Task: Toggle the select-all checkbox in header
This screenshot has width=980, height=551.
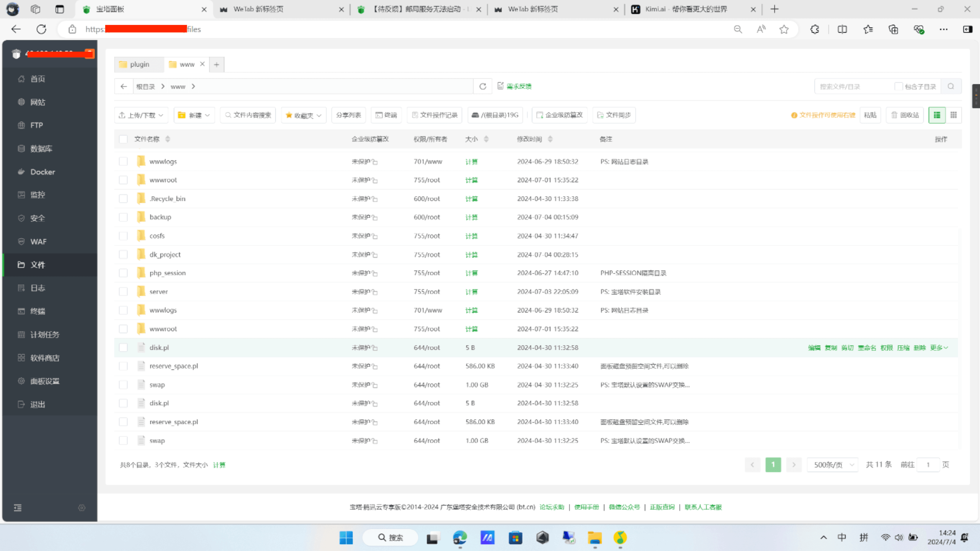Action: coord(123,139)
